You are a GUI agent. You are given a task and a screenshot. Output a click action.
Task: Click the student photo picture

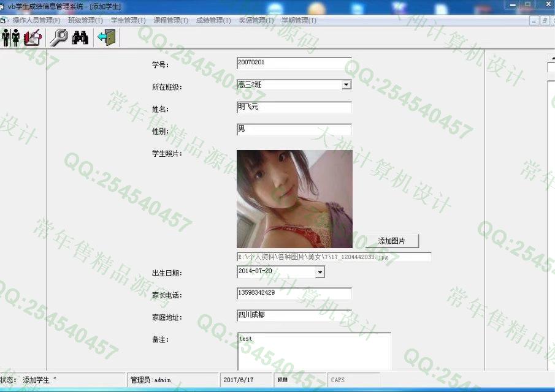pyautogui.click(x=294, y=199)
